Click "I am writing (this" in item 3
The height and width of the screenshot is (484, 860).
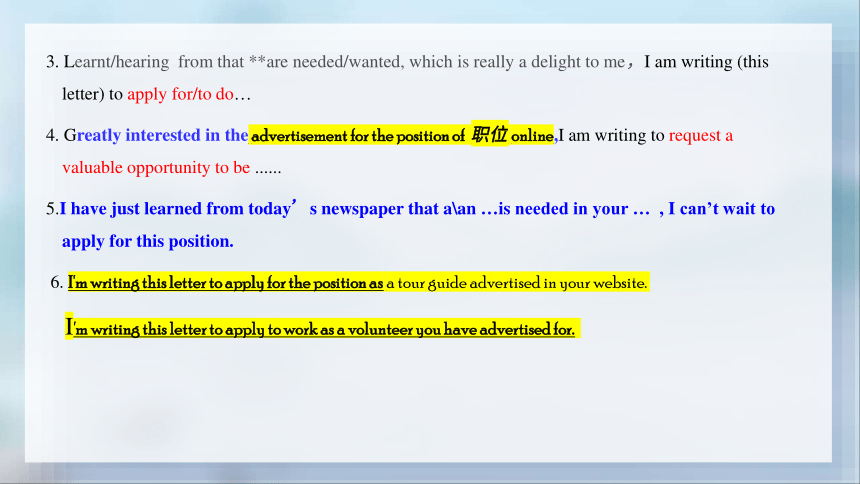click(x=706, y=62)
